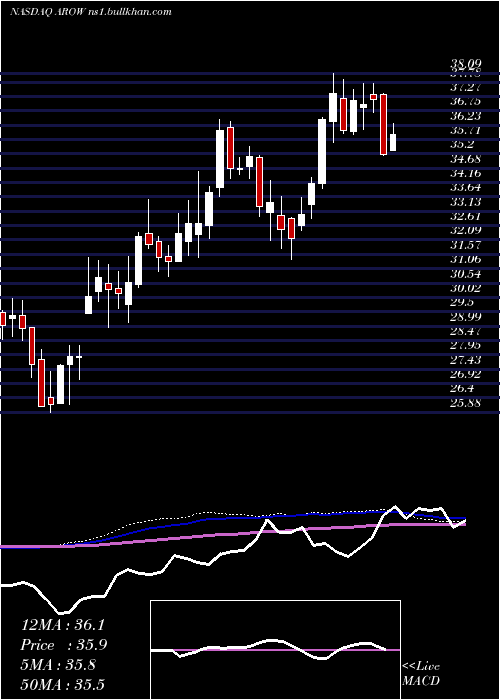This screenshot has width=500, height=700.
Task: Select the 35.71 price axis label
Action: pos(466,130)
